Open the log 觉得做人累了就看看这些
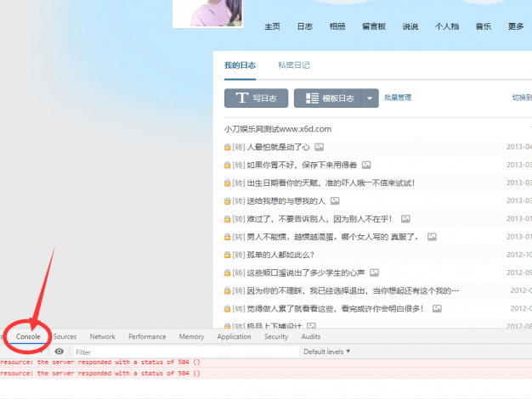Viewport: 532px width, 399px height. [335, 309]
